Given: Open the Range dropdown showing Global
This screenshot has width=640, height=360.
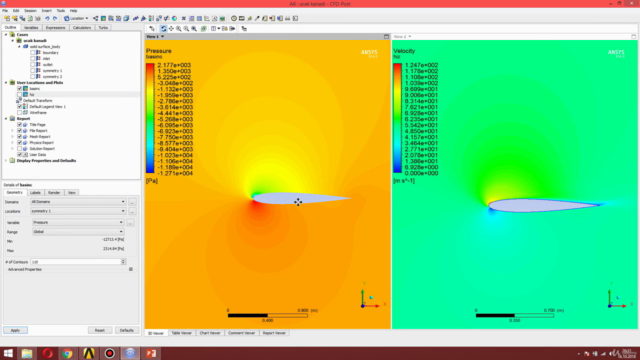Looking at the screenshot, I should (x=78, y=232).
